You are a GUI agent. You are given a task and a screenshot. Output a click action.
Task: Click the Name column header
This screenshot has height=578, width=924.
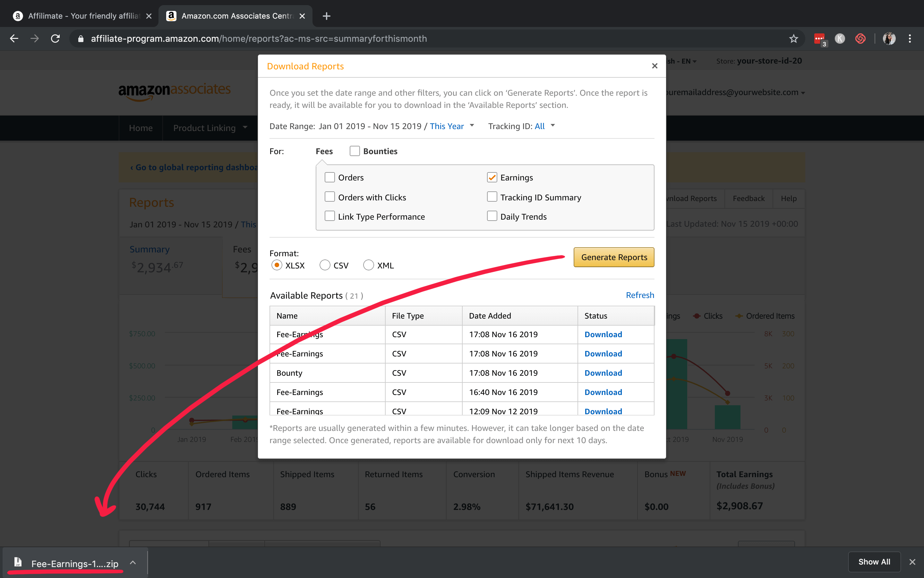327,316
